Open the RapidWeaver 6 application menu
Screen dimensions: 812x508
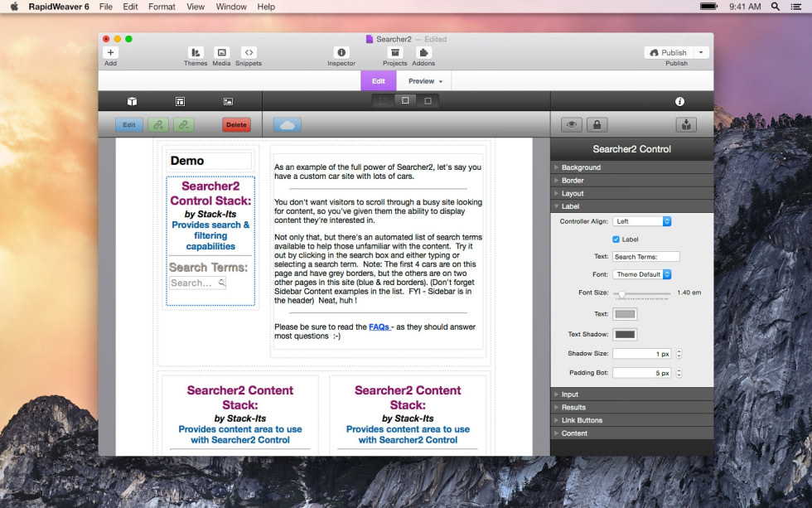pos(59,7)
